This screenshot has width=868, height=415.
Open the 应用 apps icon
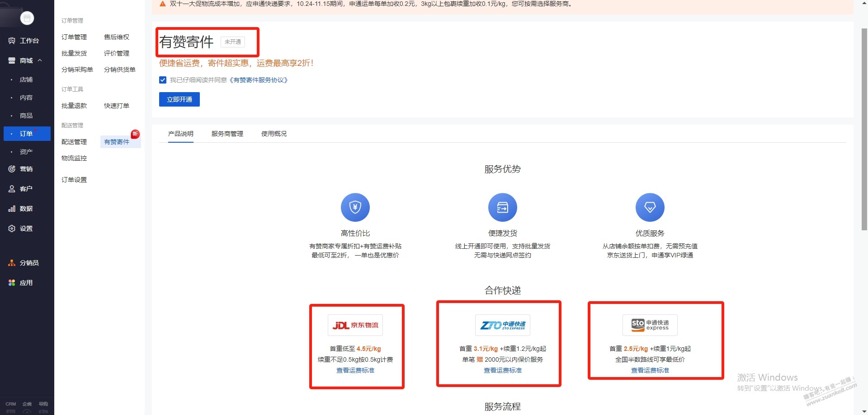point(12,283)
